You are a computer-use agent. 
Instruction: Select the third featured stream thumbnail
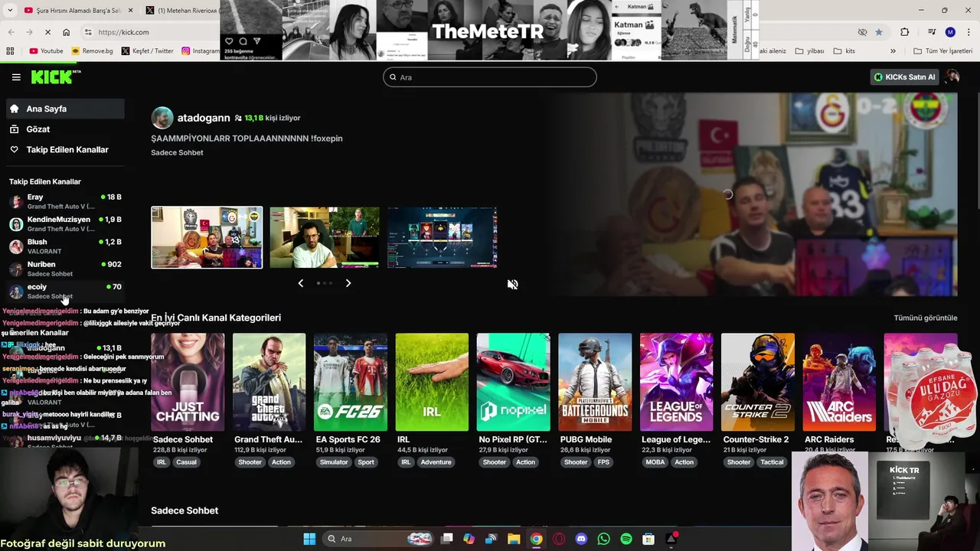pyautogui.click(x=443, y=237)
